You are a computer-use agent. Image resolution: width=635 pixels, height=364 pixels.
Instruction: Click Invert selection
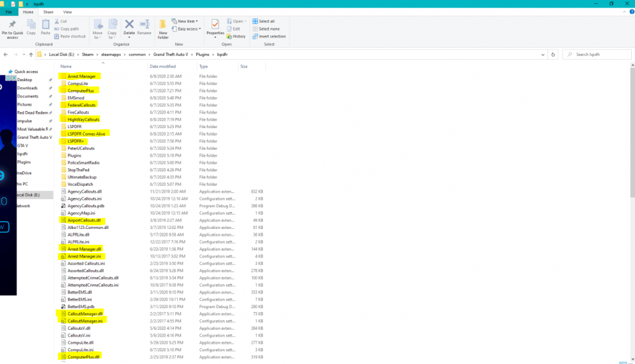269,36
